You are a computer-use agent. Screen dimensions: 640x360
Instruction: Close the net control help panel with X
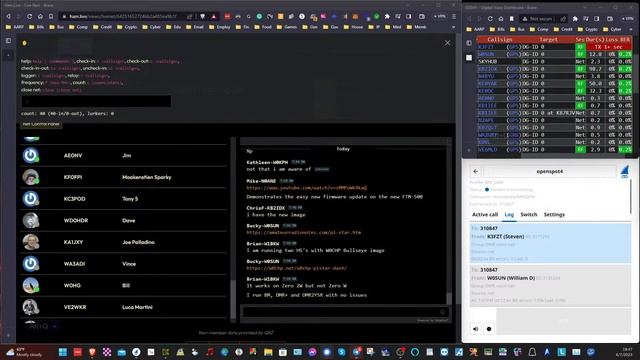pyautogui.click(x=447, y=43)
